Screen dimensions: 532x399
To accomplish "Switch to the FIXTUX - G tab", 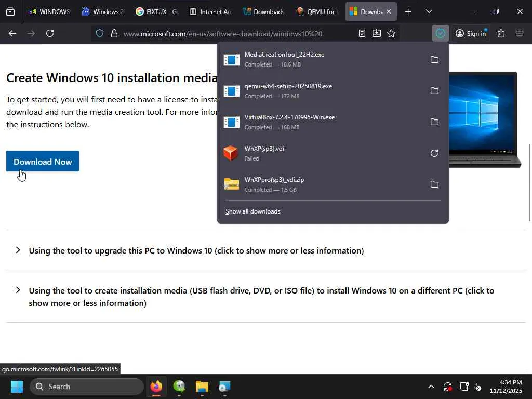I will click(x=157, y=12).
